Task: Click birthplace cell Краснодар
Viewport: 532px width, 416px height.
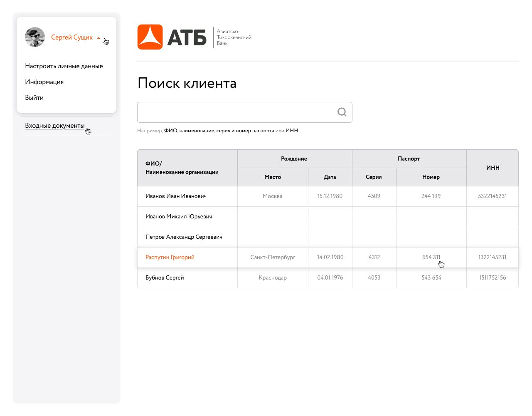Action: [x=273, y=277]
